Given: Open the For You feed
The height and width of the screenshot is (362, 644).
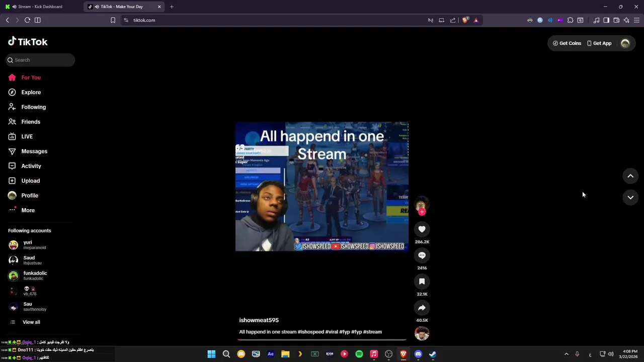Looking at the screenshot, I should (24, 77).
